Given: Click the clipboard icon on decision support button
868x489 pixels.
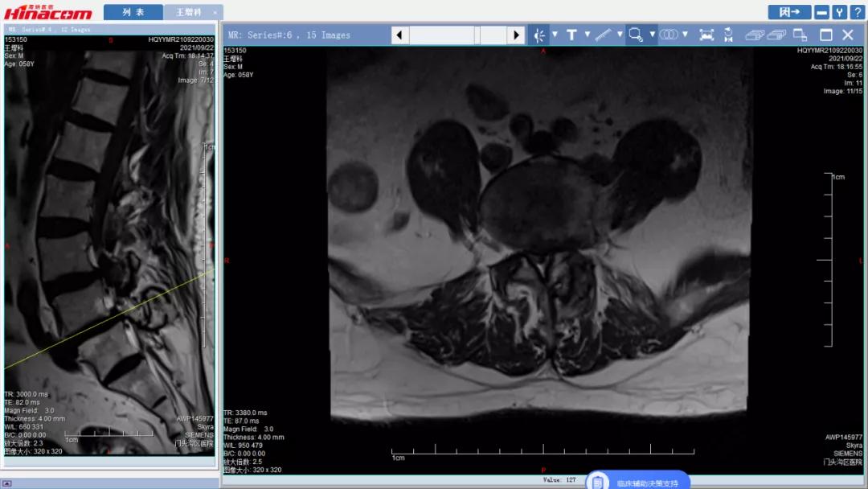Looking at the screenshot, I should (x=598, y=483).
